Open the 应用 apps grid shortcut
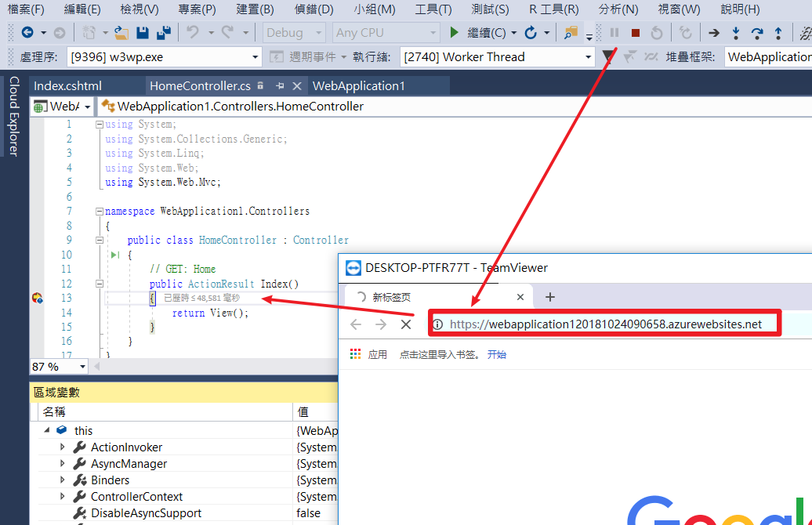The width and height of the screenshot is (812, 525). [x=368, y=354]
